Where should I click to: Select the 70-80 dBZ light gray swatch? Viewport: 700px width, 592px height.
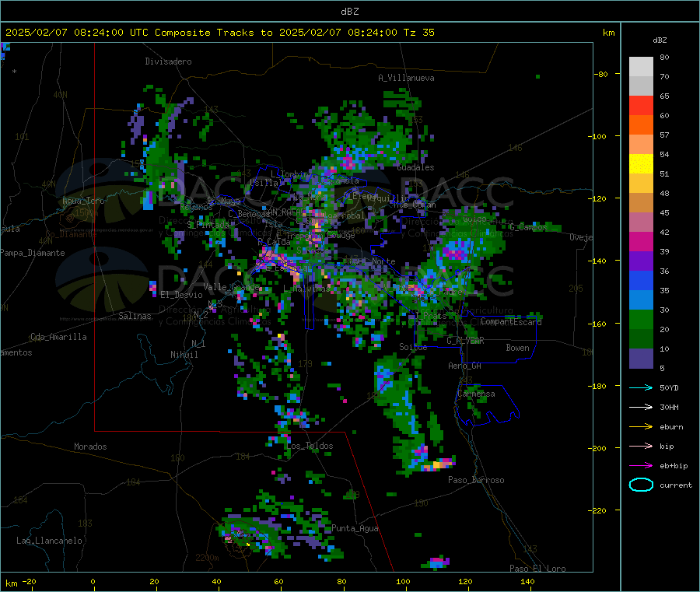coord(641,67)
